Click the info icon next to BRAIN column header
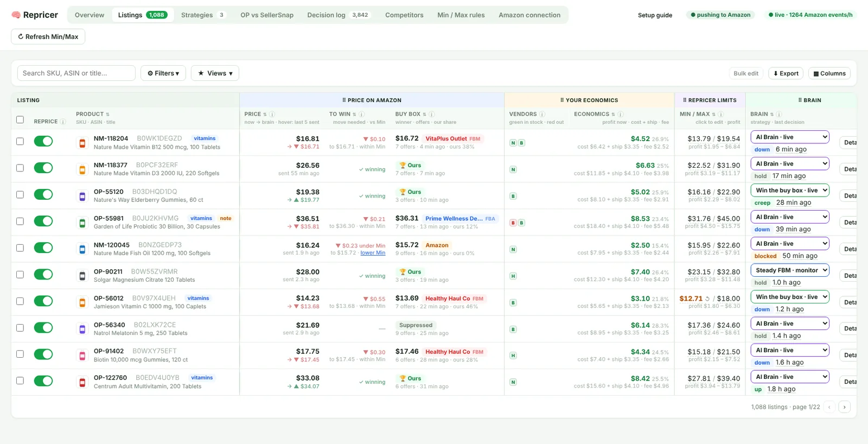 point(778,115)
